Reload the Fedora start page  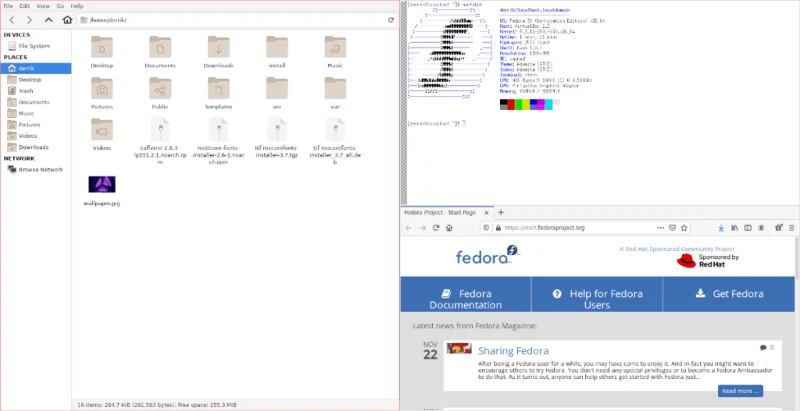click(436, 228)
